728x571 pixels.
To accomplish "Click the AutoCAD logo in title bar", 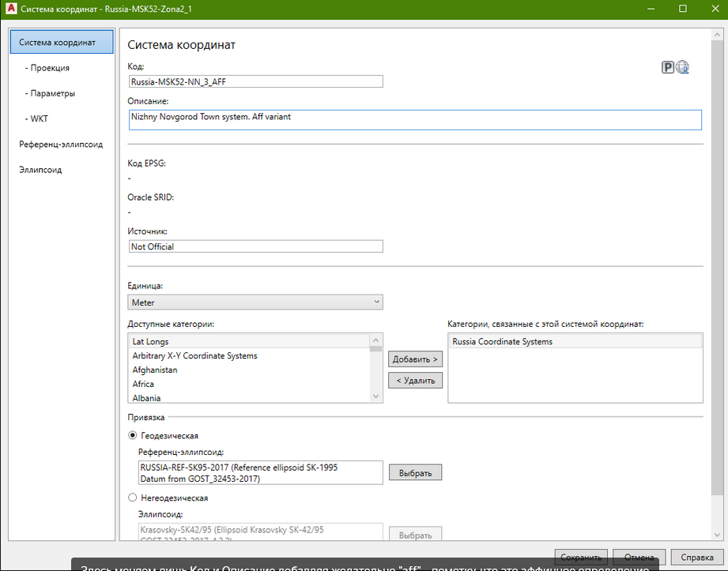I will 9,9.
